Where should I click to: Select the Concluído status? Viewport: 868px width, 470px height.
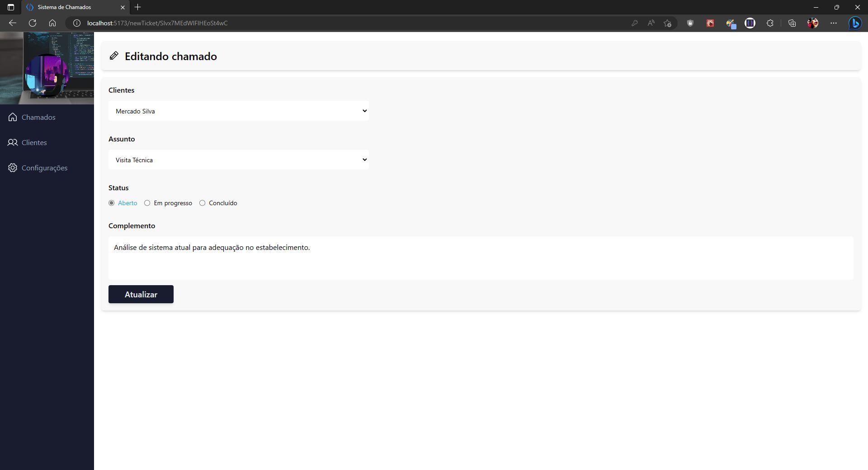click(202, 203)
